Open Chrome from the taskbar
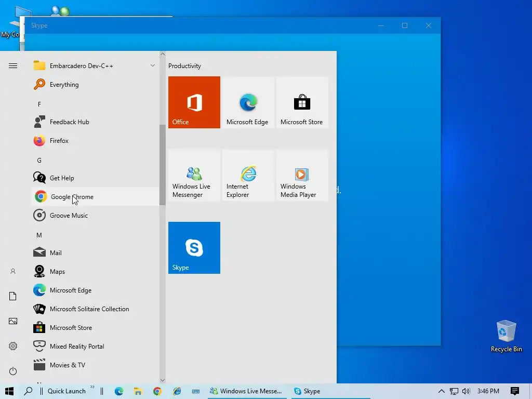This screenshot has width=532, height=399. [x=157, y=391]
